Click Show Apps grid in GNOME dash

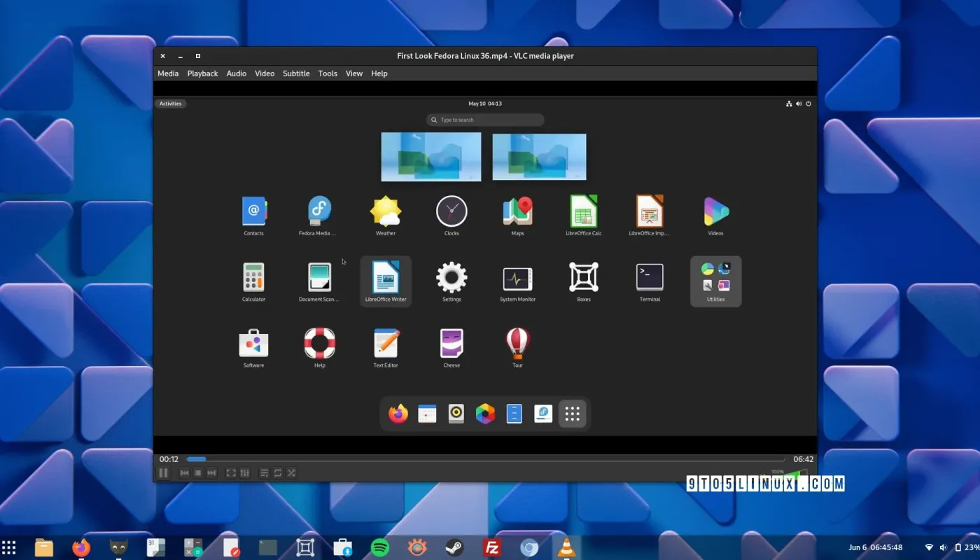[x=572, y=414]
